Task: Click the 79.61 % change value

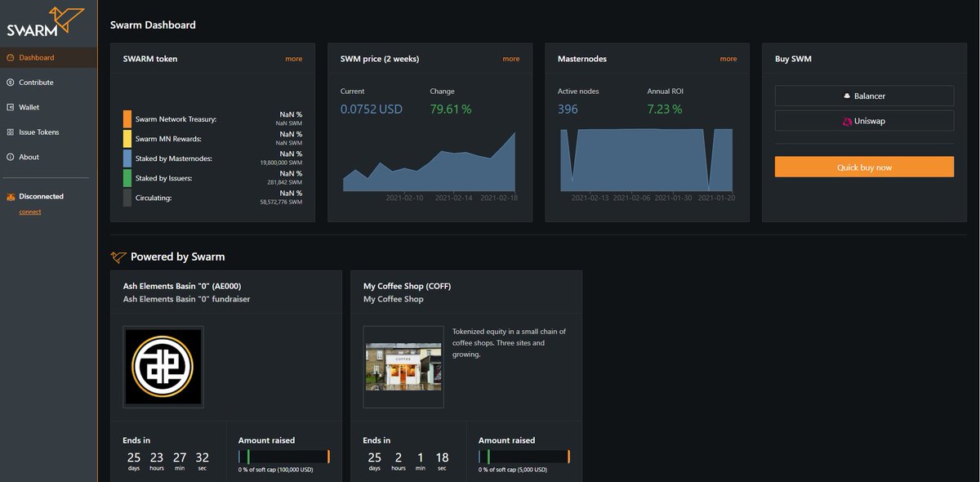Action: (x=451, y=109)
